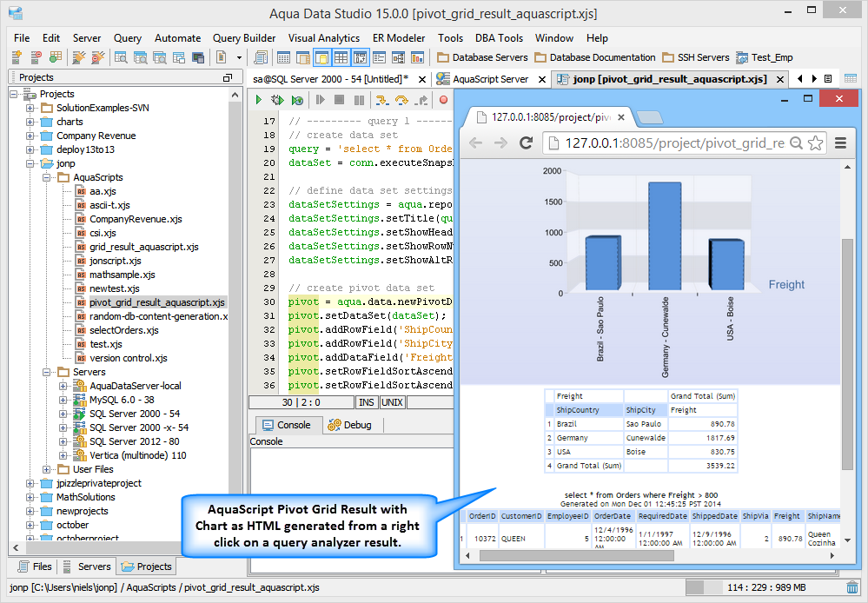
Task: Toggle the table layout icon in toolbar
Action: (283, 57)
